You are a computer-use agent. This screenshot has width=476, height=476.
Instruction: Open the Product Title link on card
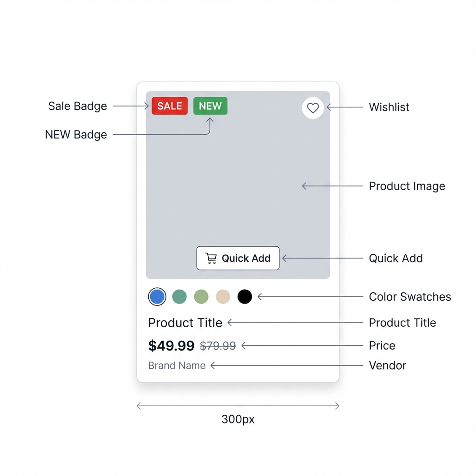(185, 323)
